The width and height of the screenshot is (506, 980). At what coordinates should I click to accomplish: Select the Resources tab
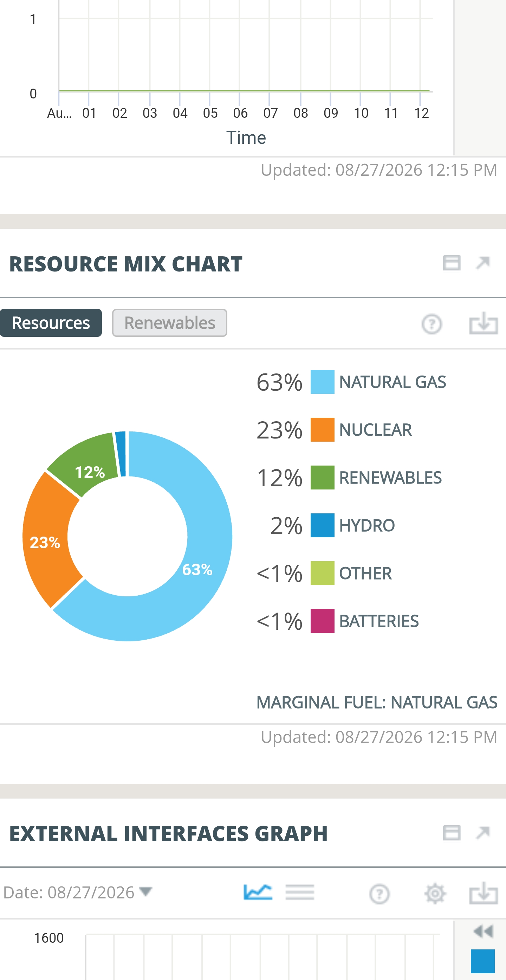[x=51, y=322]
